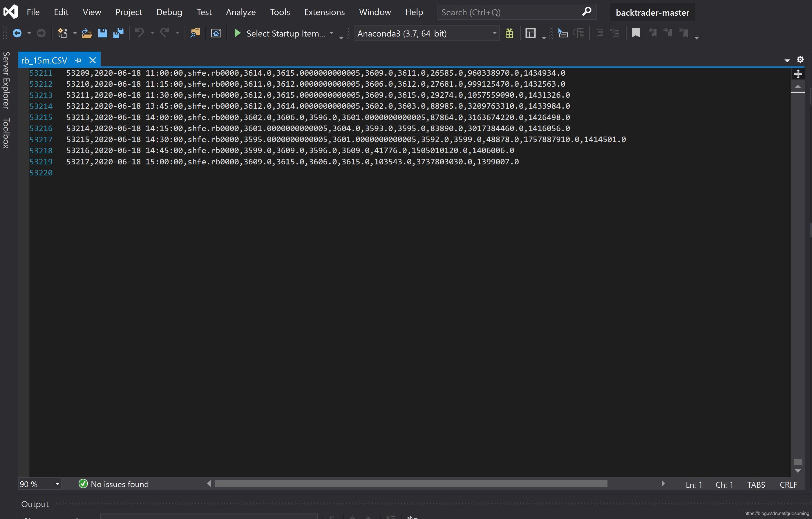Screen dimensions: 812x519
Task: Go to next bookmark icon
Action: [x=668, y=33]
